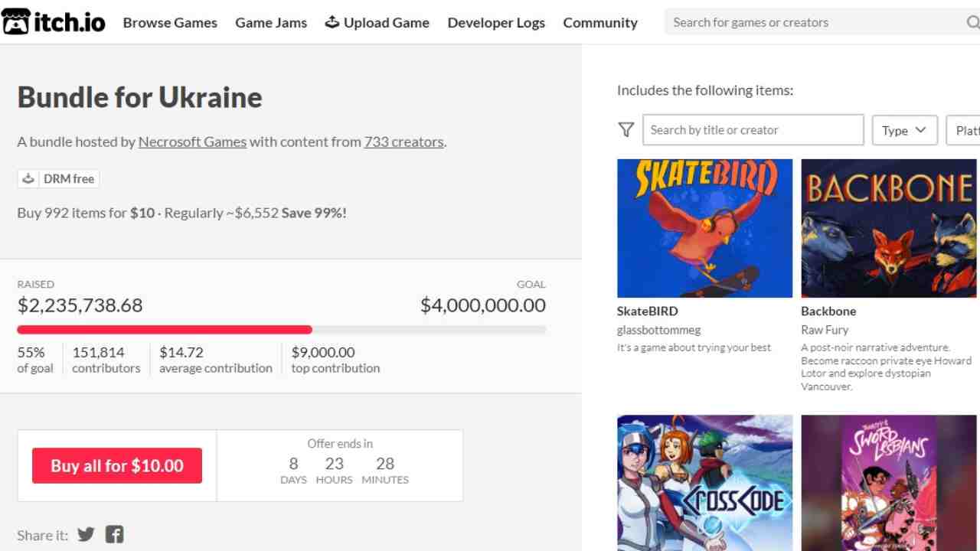
Task: Open the SkateBIRD game thumbnail
Action: (x=704, y=228)
